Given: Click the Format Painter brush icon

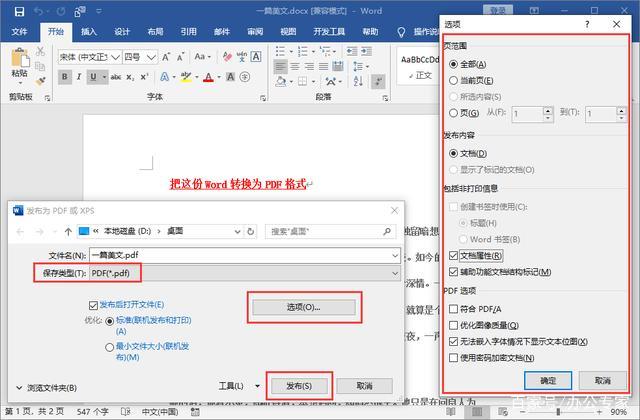Looking at the screenshot, I should (40, 81).
